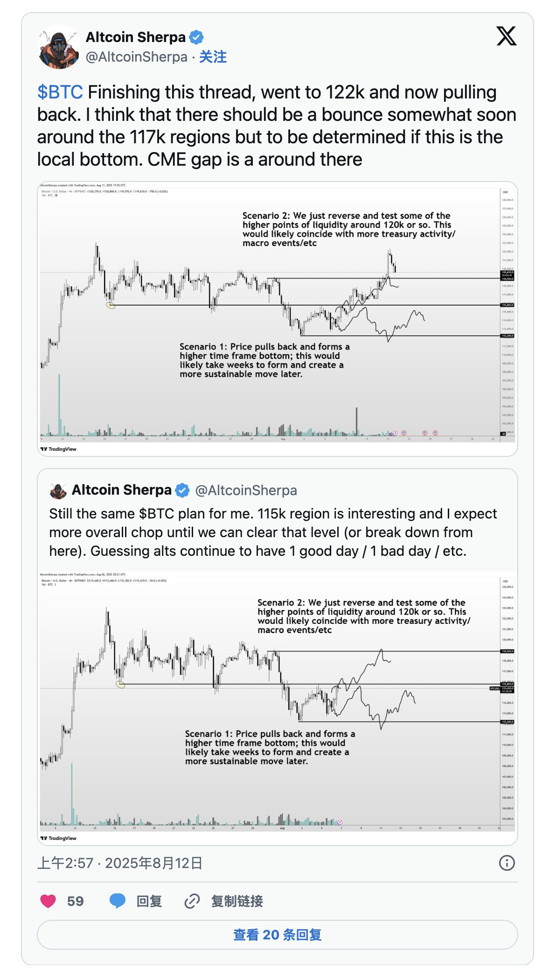The height and width of the screenshot is (980, 542).
Task: Click the small avatar in the quoted post
Action: [58, 490]
